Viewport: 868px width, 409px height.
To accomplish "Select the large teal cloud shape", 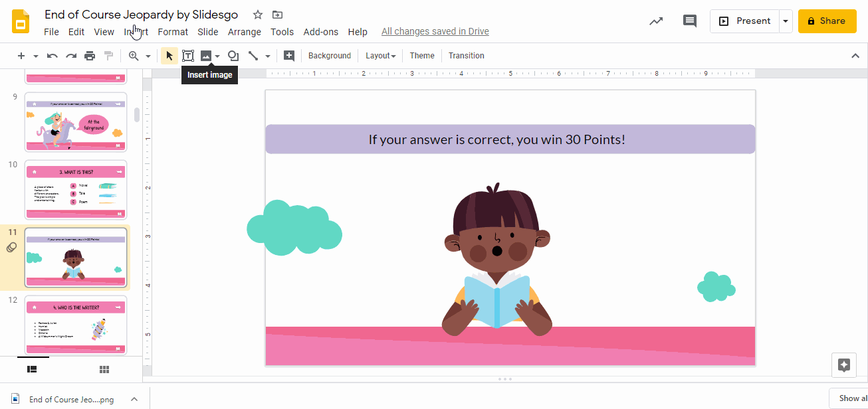I will [294, 228].
